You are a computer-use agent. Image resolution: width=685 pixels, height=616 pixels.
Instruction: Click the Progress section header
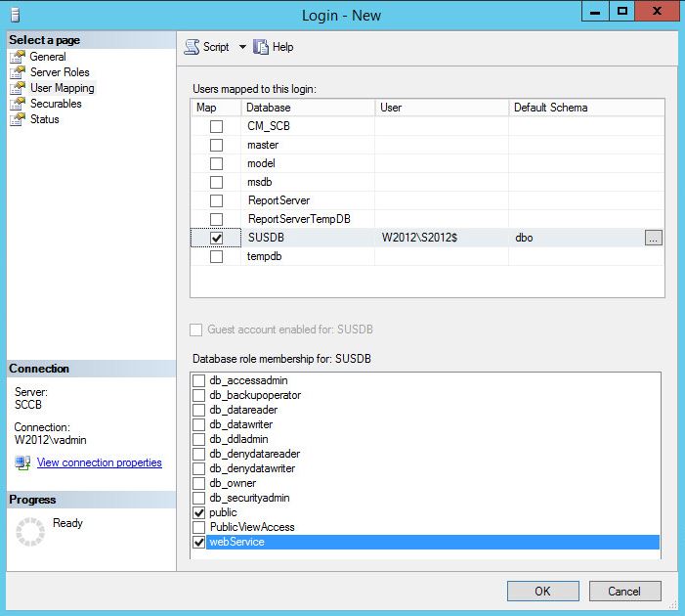(x=91, y=500)
